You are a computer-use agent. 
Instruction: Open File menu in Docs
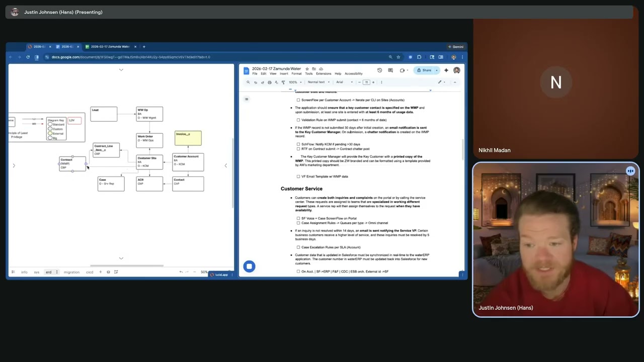[x=255, y=74]
